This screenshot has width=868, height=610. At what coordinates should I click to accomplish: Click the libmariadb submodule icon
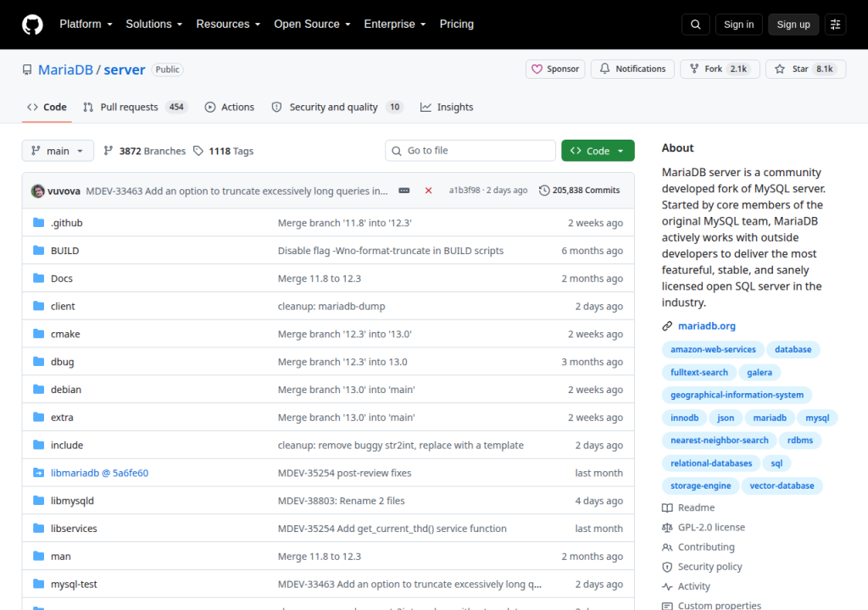(38, 473)
